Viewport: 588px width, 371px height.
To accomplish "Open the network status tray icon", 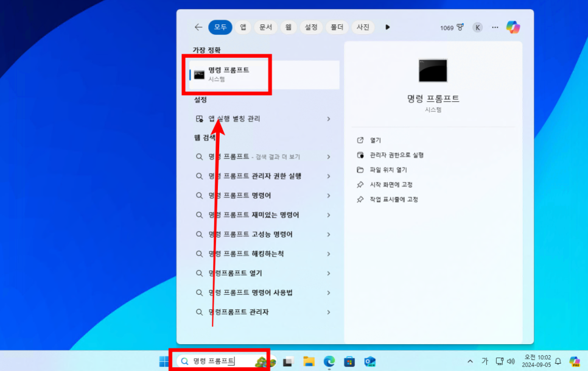I will point(500,361).
